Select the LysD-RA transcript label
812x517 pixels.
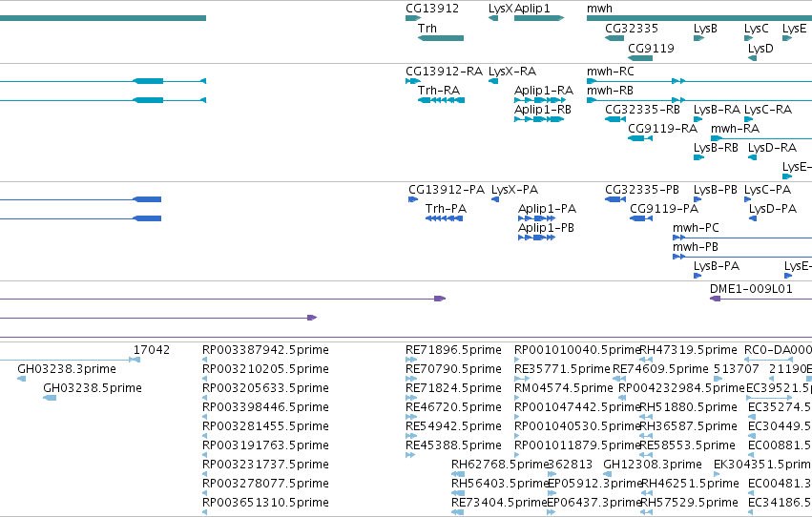pyautogui.click(x=772, y=148)
